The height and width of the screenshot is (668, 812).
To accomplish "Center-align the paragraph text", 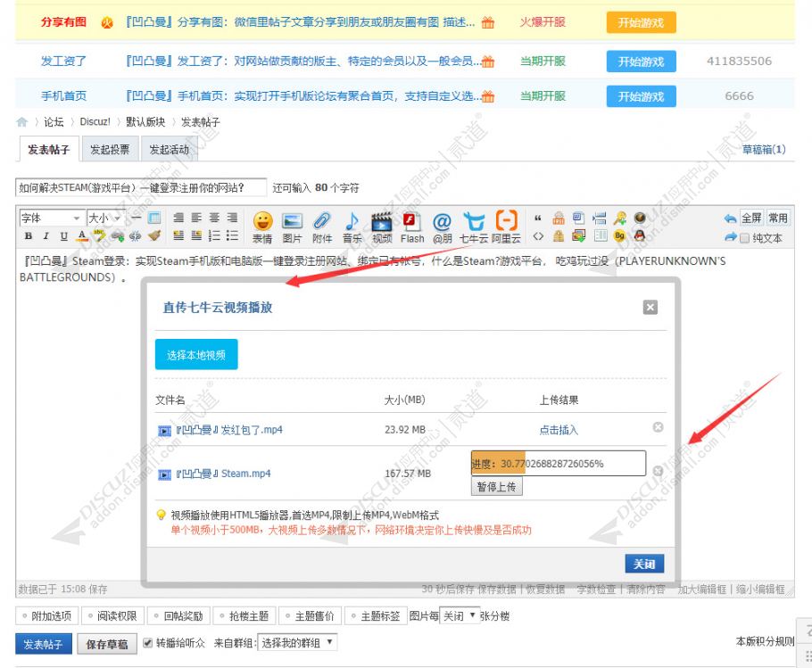I will pos(214,218).
